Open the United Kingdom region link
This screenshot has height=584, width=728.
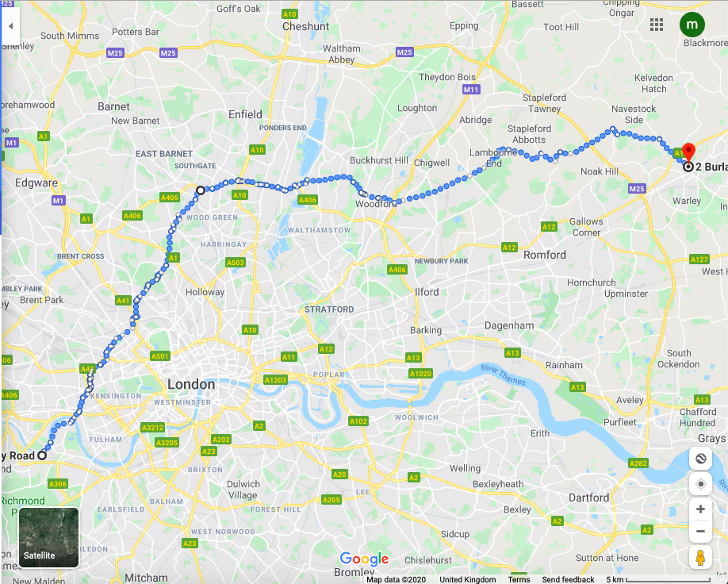point(468,579)
